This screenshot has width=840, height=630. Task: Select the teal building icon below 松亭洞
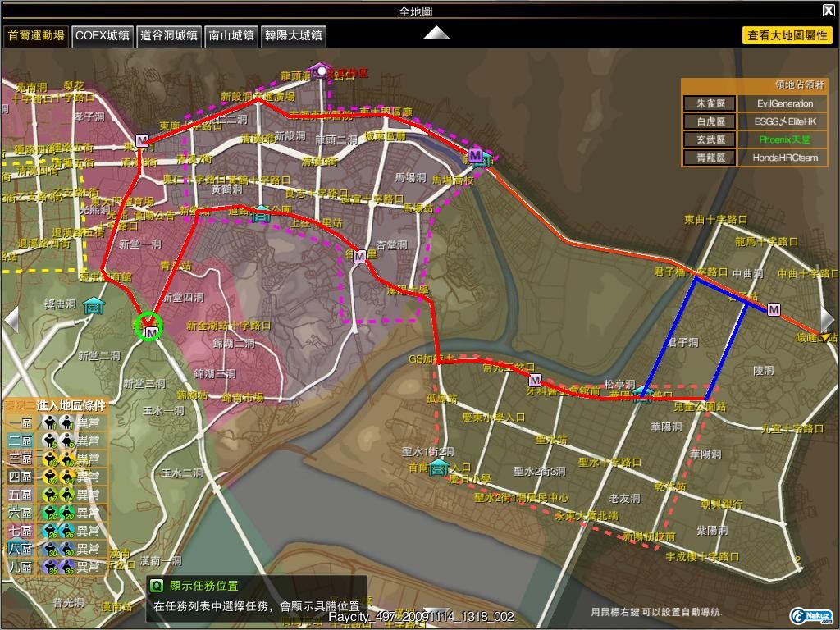click(641, 394)
